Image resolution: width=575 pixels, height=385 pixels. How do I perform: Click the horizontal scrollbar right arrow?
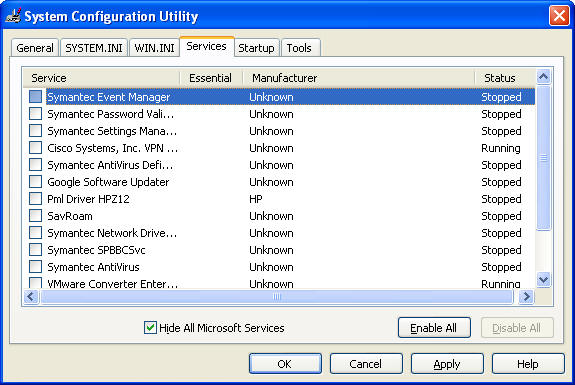tap(527, 296)
